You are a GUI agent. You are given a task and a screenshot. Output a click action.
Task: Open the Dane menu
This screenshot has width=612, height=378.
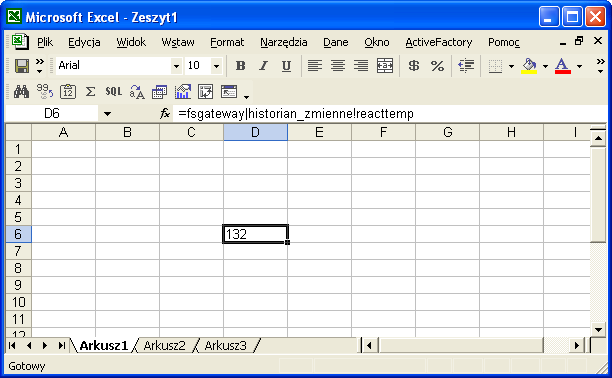[x=336, y=42]
